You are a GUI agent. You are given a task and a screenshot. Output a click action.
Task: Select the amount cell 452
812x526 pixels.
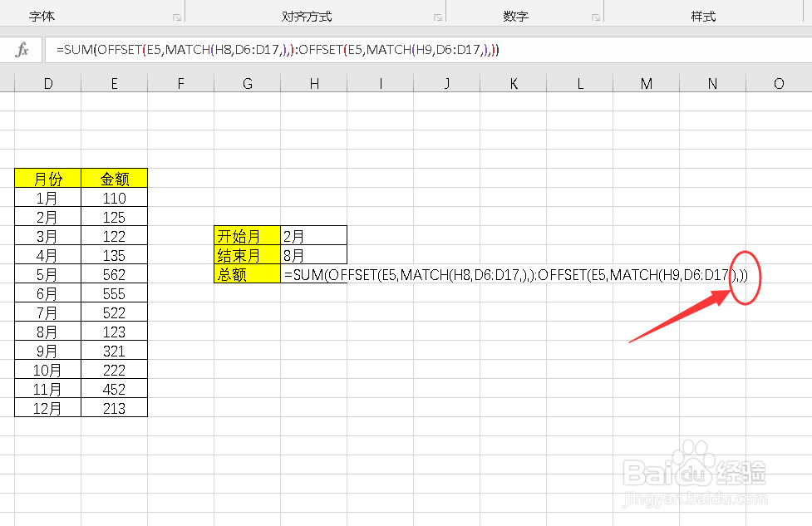point(114,389)
